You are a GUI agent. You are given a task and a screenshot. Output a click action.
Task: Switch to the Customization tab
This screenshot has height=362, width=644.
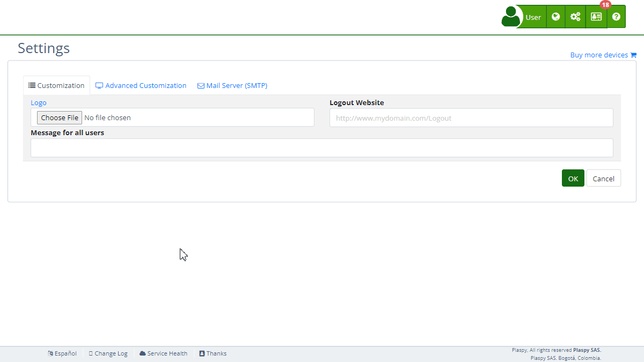click(x=56, y=86)
